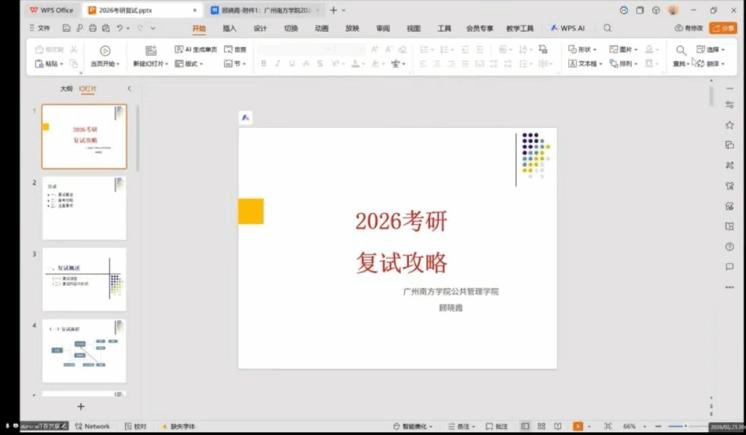746x435 pixels.
Task: Open the 新建幻灯片 dropdown
Action: point(151,64)
